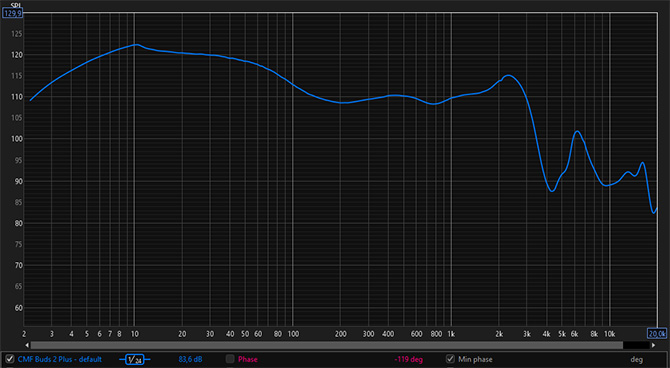
Task: Click the Min phase legend label
Action: click(475, 359)
